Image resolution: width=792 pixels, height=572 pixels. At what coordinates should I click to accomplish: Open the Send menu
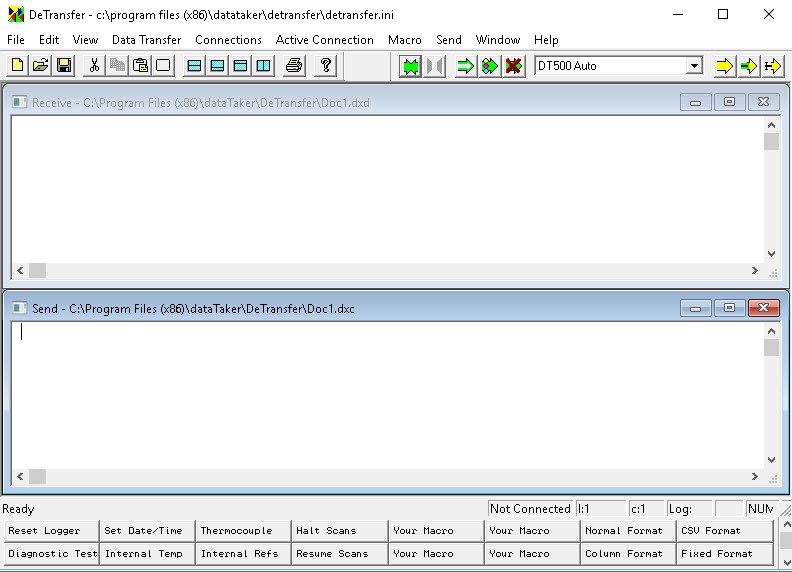tap(449, 40)
